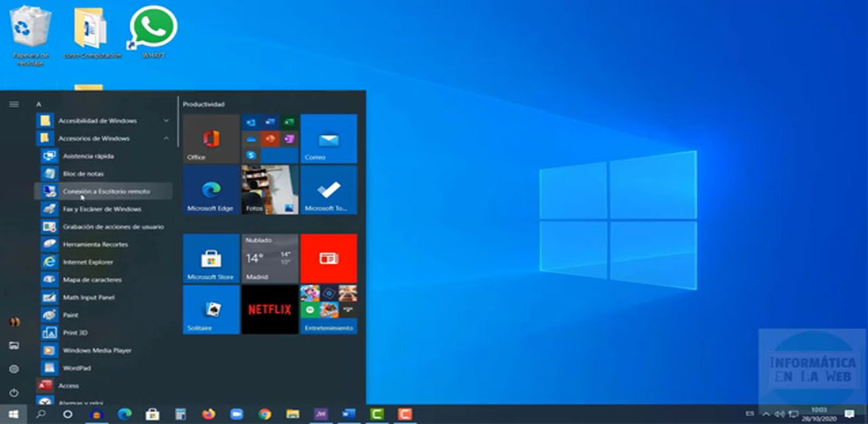Open Settings gear in Start sidebar
The height and width of the screenshot is (424, 868).
pos(14,369)
